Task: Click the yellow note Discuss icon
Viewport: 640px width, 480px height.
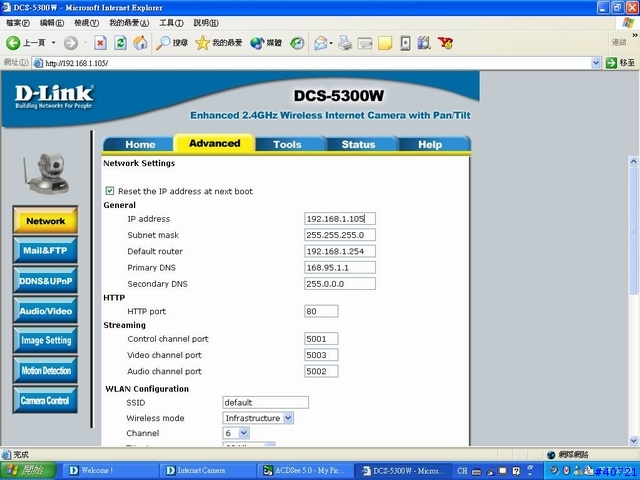Action: coord(385,43)
